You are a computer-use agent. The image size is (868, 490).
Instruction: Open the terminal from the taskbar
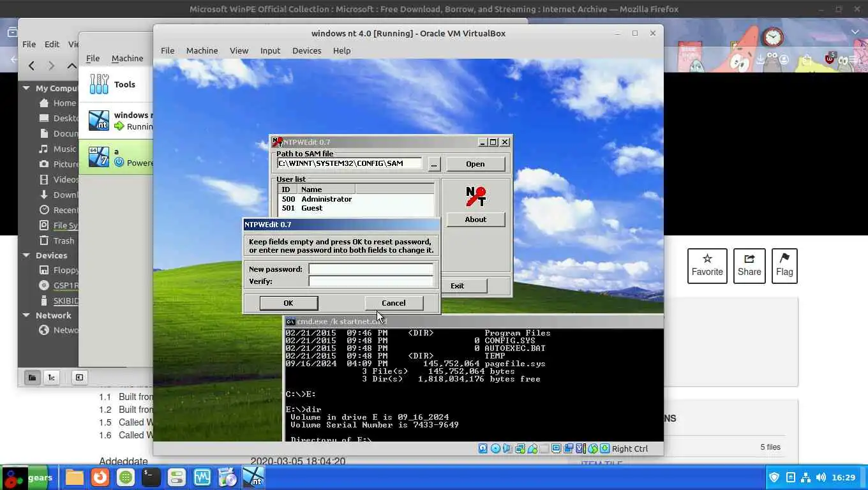(151, 477)
